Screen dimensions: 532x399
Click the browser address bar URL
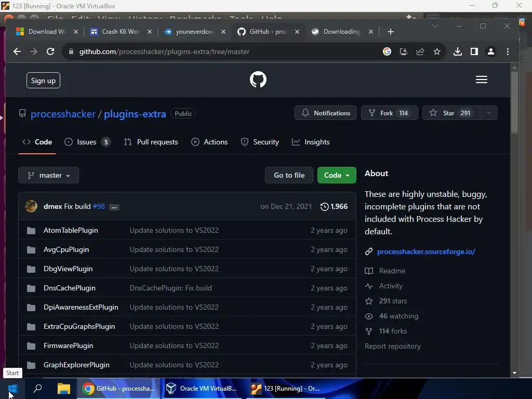(164, 51)
